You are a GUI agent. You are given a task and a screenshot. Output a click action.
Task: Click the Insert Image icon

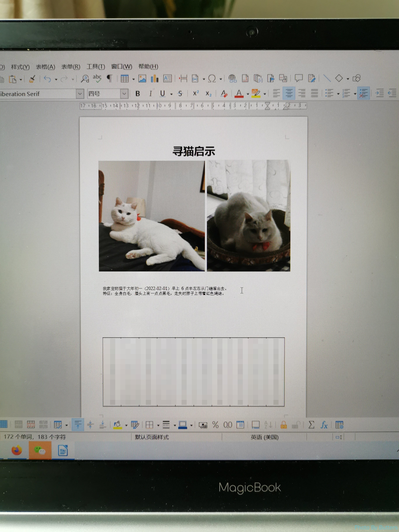[142, 79]
